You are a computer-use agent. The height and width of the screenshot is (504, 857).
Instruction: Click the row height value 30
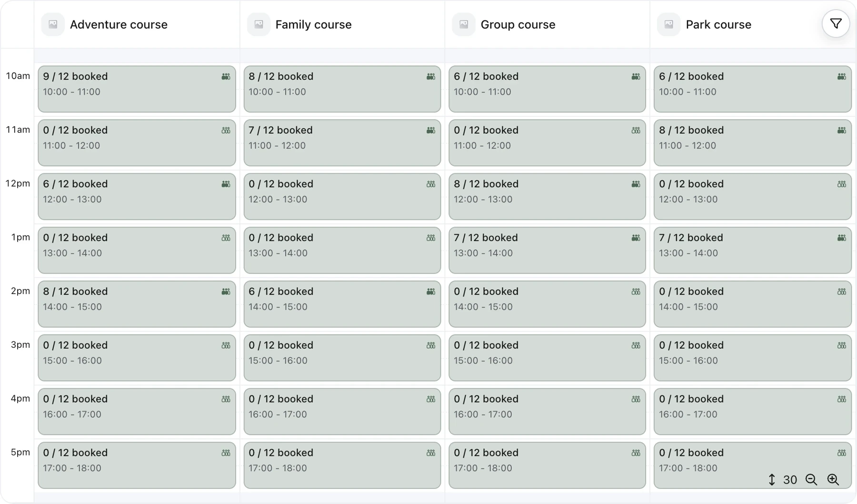point(790,480)
